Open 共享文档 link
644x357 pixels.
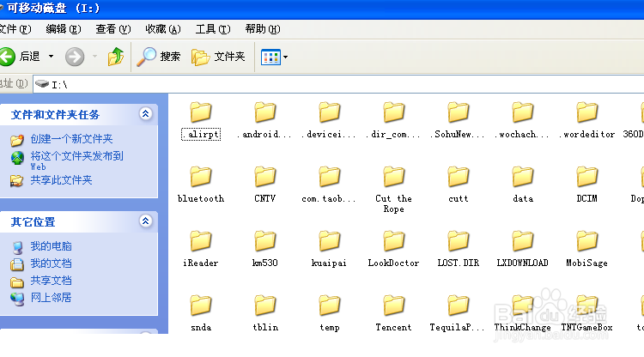pos(51,281)
